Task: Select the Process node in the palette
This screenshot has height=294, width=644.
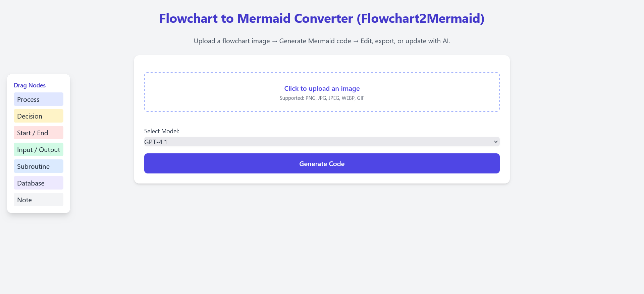Action: click(38, 99)
